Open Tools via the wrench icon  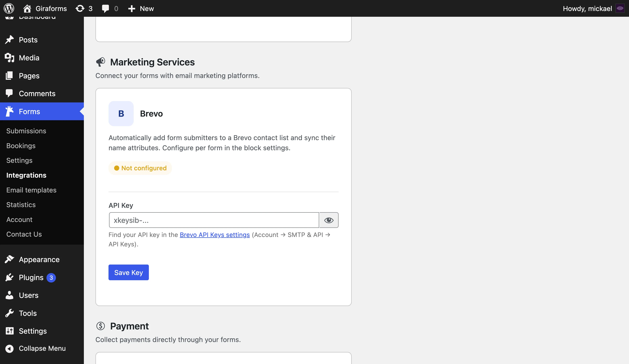[10, 313]
